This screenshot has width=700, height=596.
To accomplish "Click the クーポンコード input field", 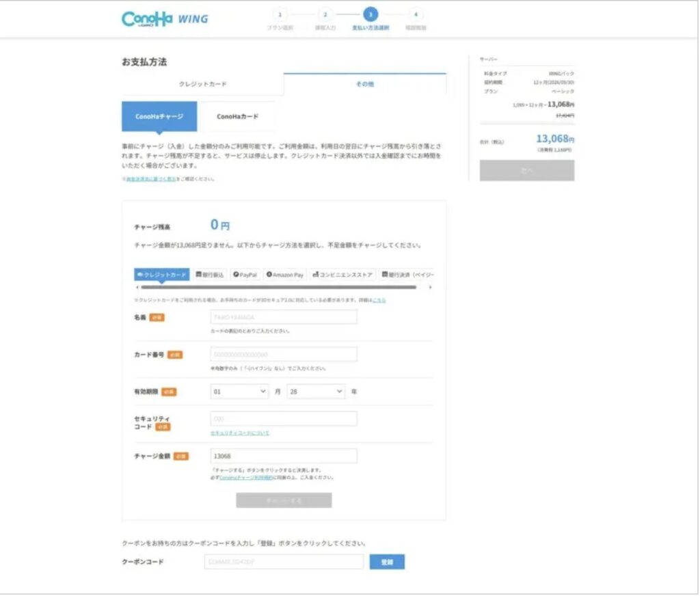I will coord(284,562).
